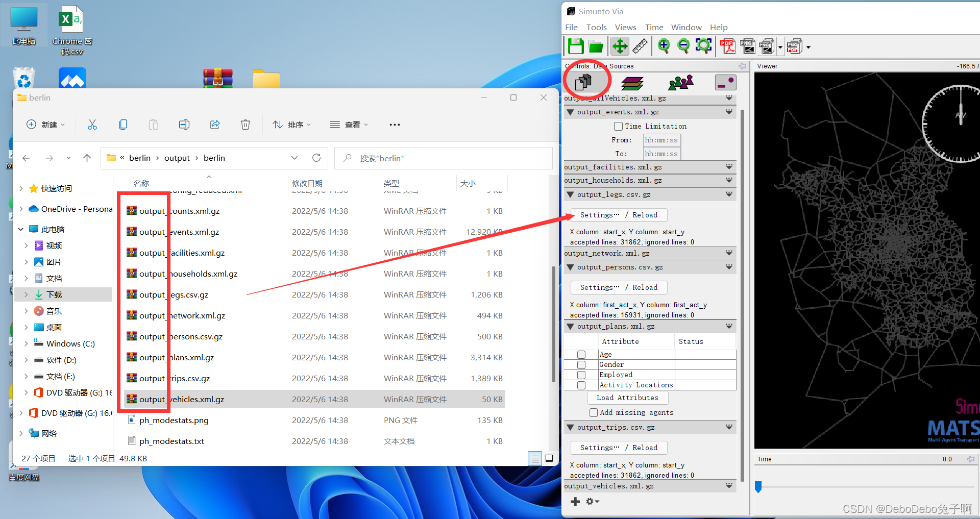Viewport: 980px width, 519px height.
Task: Expand the 此电脑 tree node in Explorer
Action: pyautogui.click(x=20, y=229)
